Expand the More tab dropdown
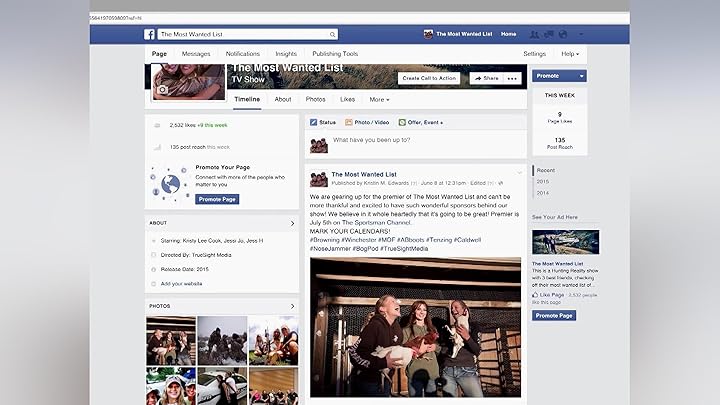720x405 pixels. pyautogui.click(x=379, y=100)
